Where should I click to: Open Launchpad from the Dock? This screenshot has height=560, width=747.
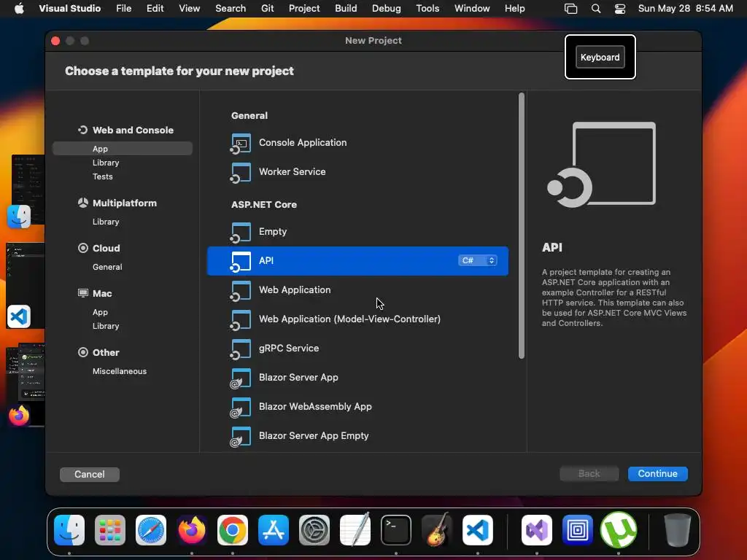click(110, 530)
